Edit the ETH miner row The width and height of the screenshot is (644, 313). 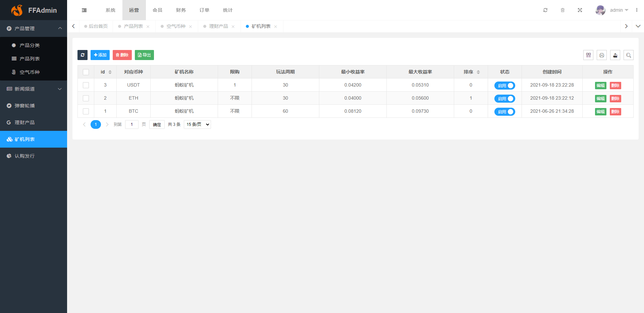pos(601,99)
